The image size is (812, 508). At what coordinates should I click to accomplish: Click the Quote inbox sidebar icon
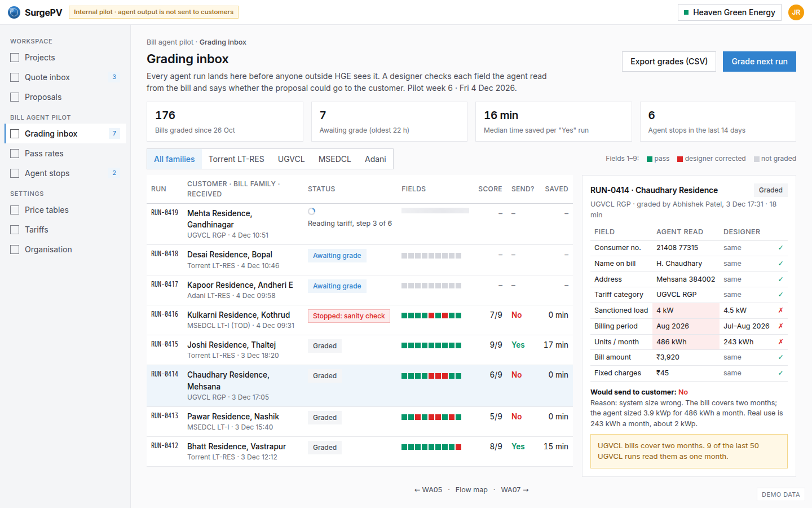[15, 77]
